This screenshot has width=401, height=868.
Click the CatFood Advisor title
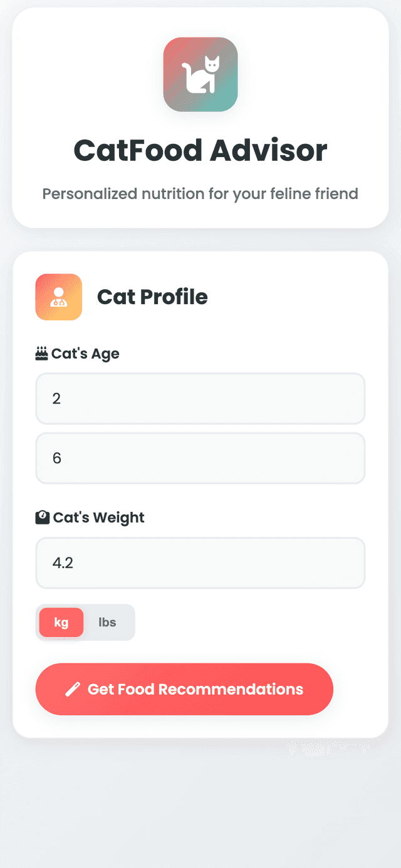pos(200,150)
